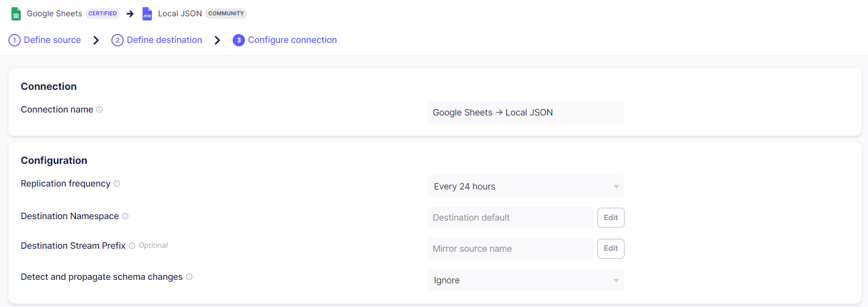Click the Connection name info icon
The image size is (868, 307).
point(100,110)
